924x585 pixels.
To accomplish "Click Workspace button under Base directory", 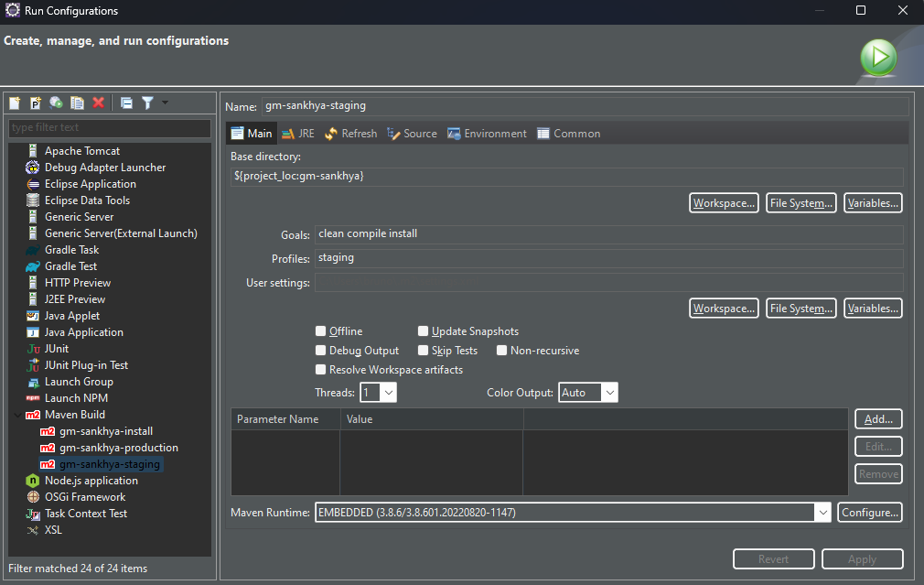I will tap(724, 203).
